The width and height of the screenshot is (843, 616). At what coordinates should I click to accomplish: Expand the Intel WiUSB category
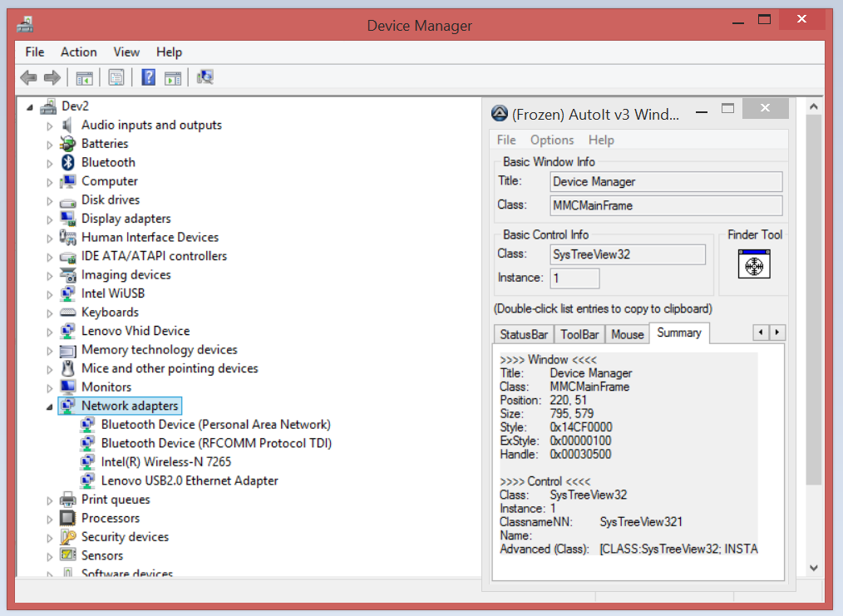point(49,294)
